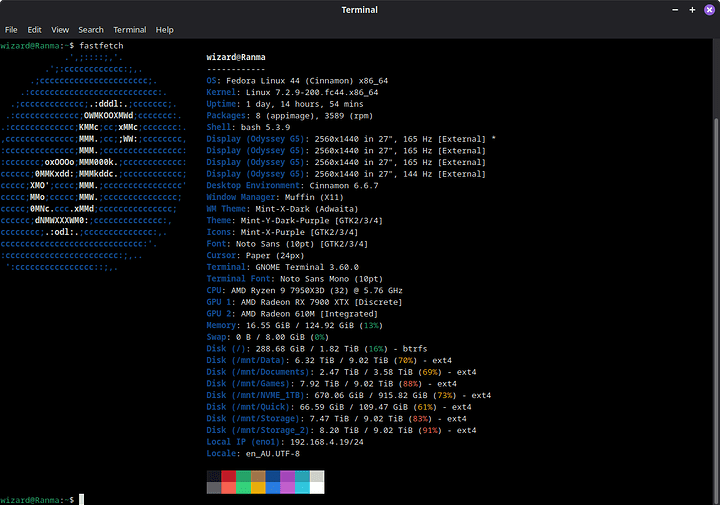This screenshot has height=505, width=720.
Task: Click the 'Mint-X-Purple' icons value
Action: pos(273,232)
